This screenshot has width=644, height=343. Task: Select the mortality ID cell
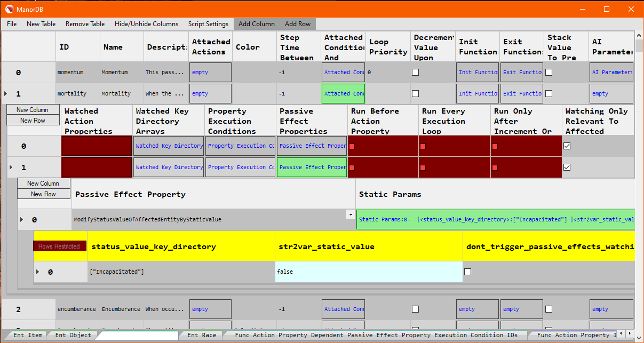[77, 93]
